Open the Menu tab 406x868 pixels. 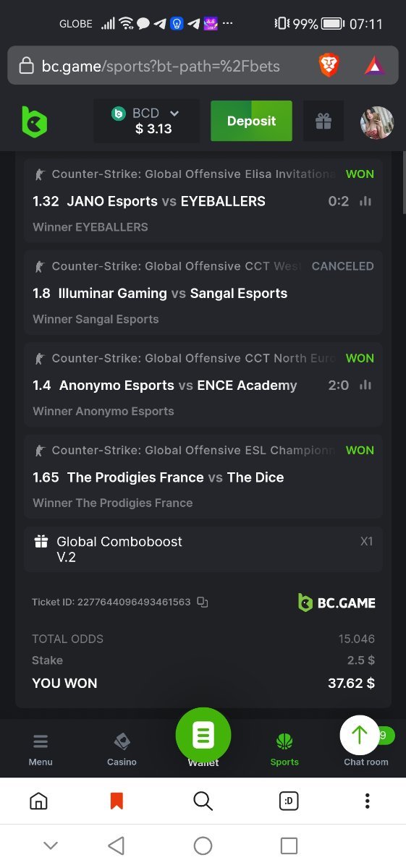point(41,749)
